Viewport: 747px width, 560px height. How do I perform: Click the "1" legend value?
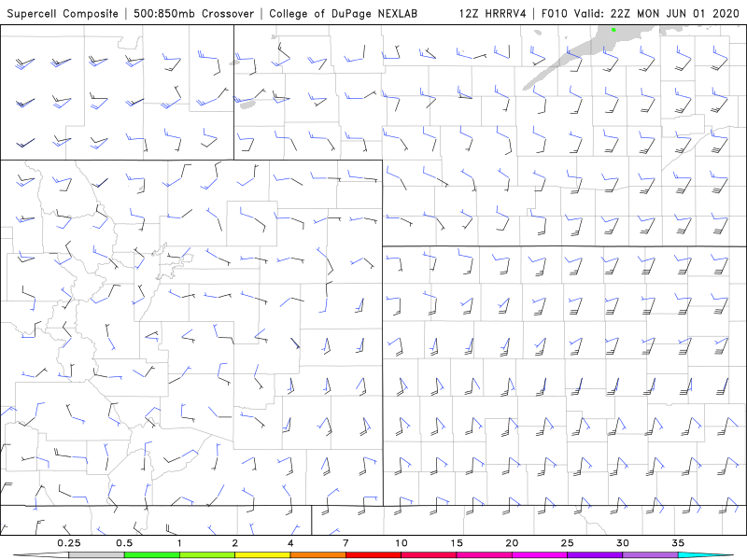click(179, 543)
